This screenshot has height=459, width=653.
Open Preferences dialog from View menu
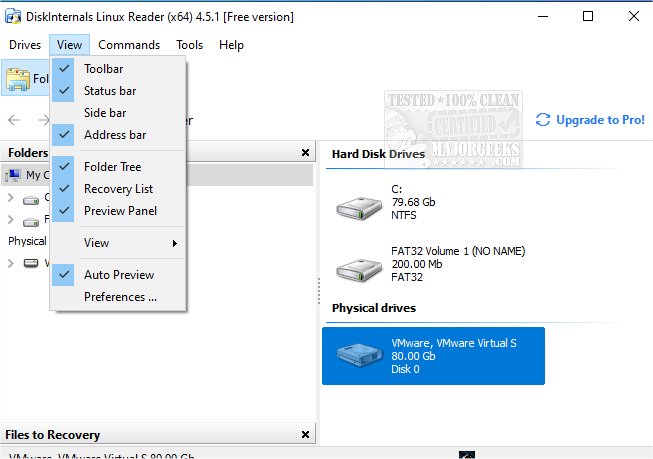[x=118, y=297]
